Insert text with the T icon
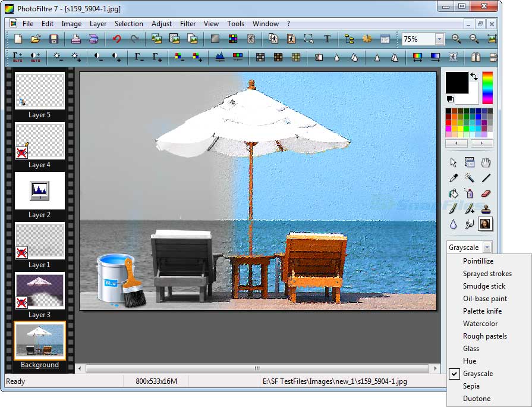 [327, 39]
